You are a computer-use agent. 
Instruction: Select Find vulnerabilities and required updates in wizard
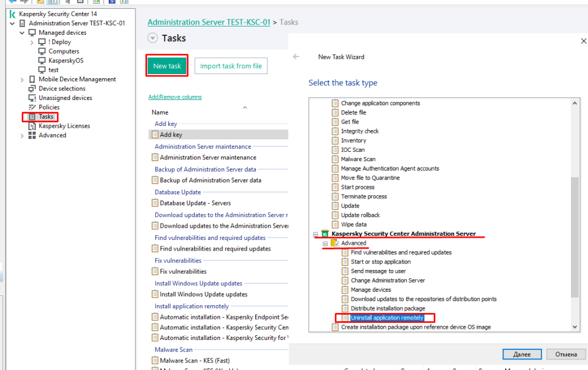pyautogui.click(x=401, y=252)
